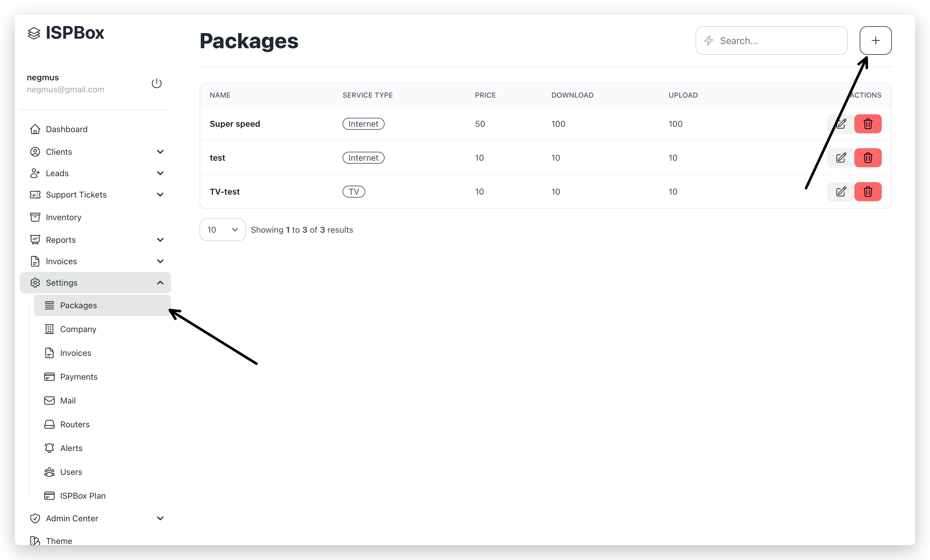Delete the test package row
930x560 pixels.
coord(868,158)
